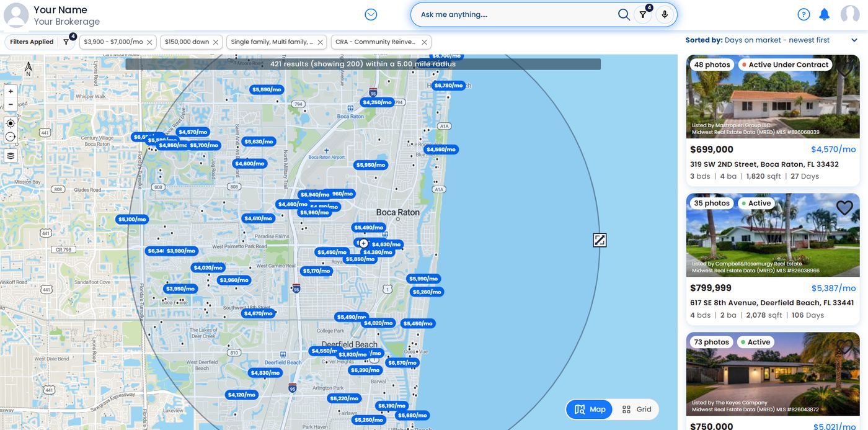The width and height of the screenshot is (868, 430).
Task: Open photo of 319 SW 2ND Street listing
Action: pos(773,96)
